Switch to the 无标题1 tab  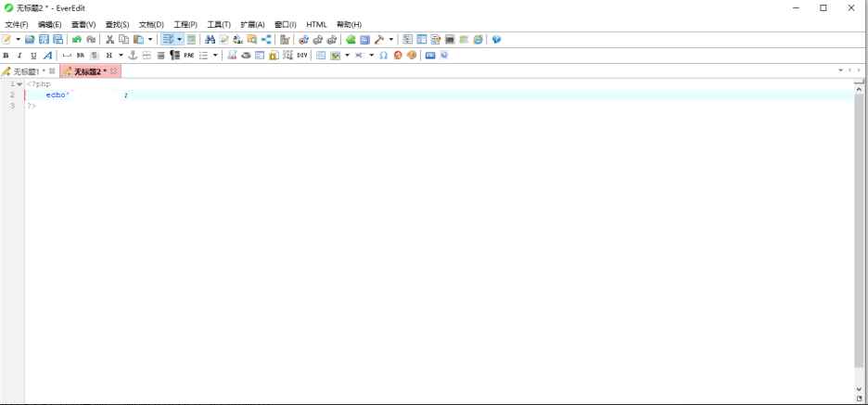(x=28, y=71)
